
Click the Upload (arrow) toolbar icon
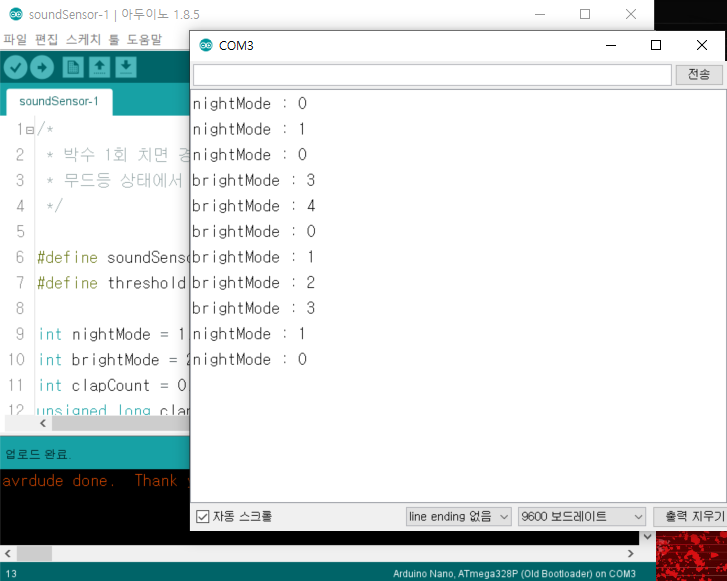[42, 68]
